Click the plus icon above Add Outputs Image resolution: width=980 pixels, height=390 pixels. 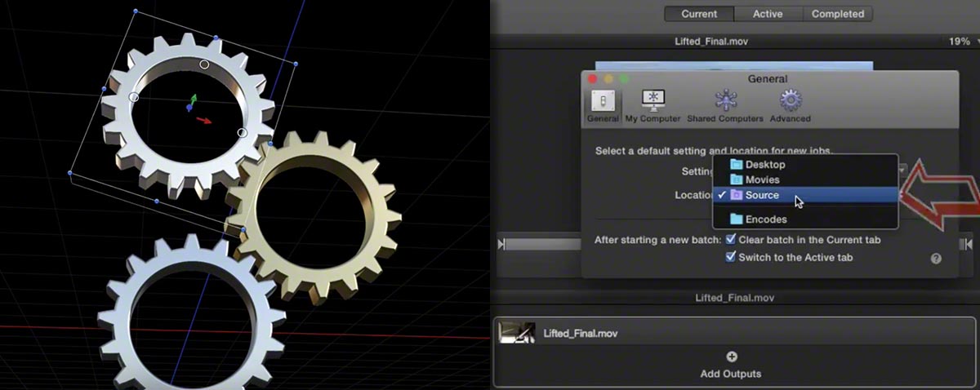coord(732,357)
